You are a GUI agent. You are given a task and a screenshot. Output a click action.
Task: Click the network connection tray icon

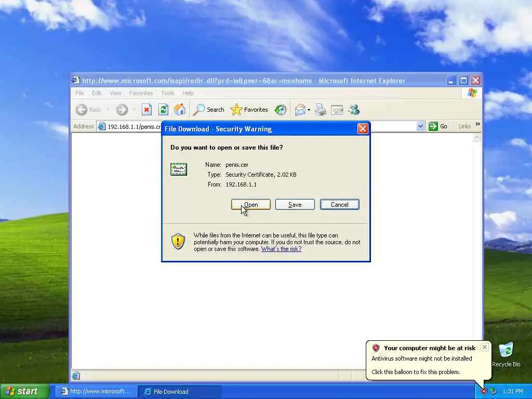[493, 392]
